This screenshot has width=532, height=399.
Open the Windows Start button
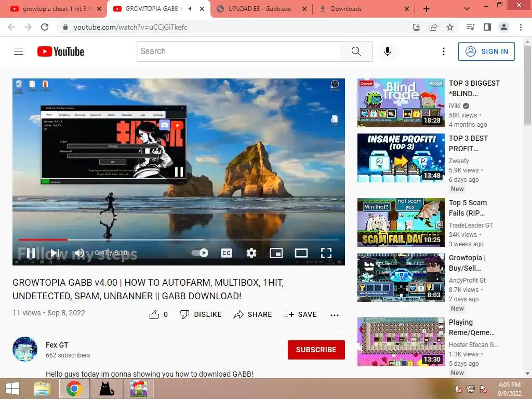click(12, 389)
